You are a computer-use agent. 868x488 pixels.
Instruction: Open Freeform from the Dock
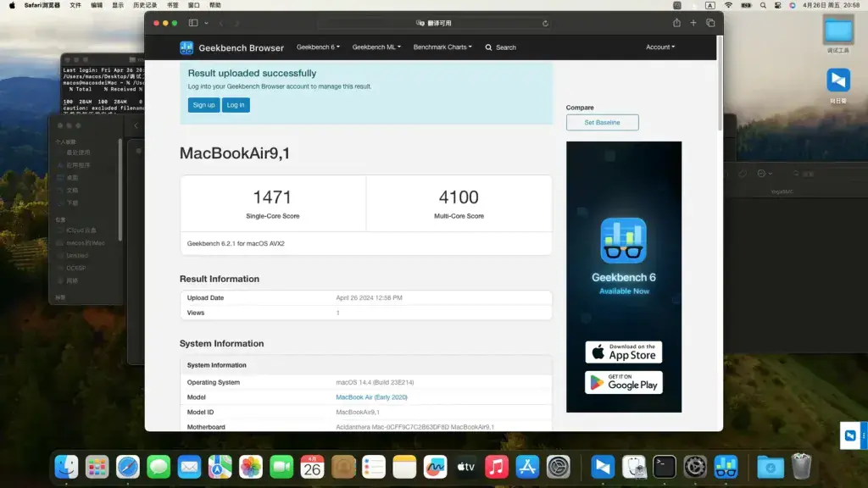435,467
